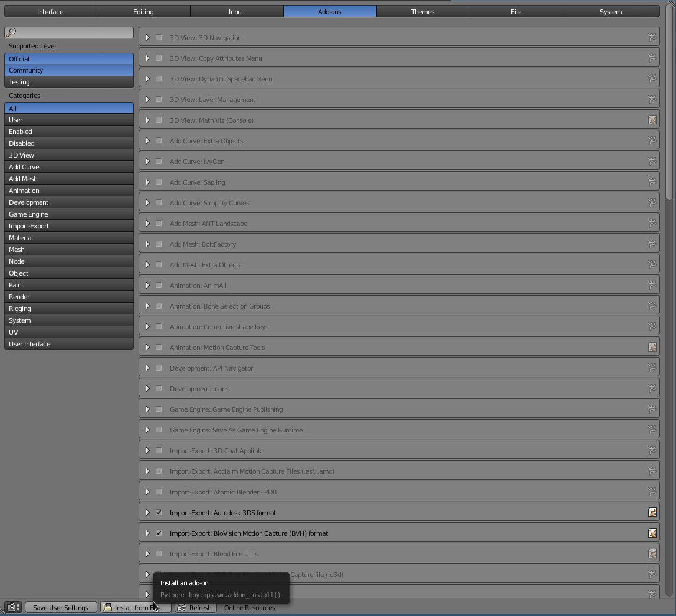Open Online Resources menu
The image size is (676, 616).
pyautogui.click(x=250, y=607)
